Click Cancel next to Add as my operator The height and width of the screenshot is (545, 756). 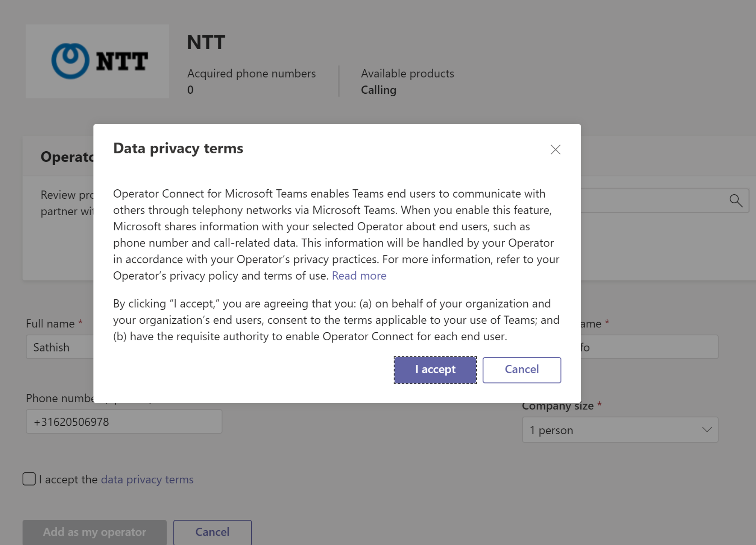click(212, 532)
